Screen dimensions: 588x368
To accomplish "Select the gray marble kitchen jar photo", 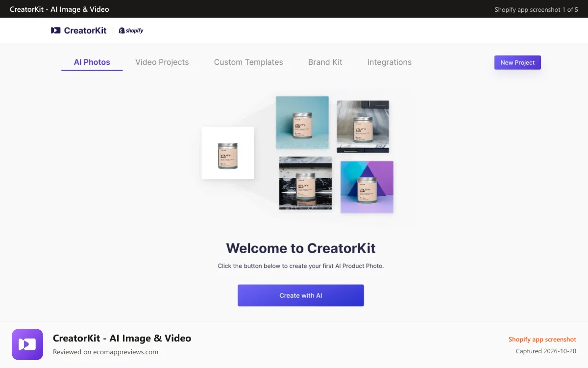I will coord(363,127).
